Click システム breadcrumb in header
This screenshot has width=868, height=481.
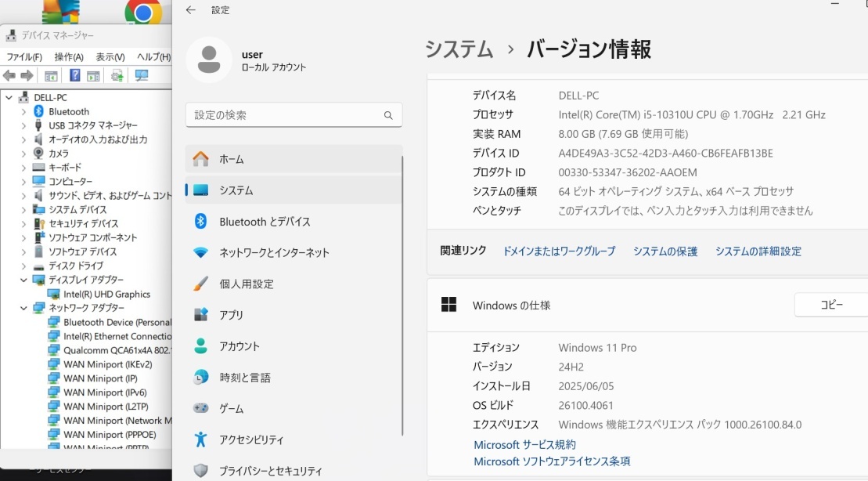[x=459, y=49]
